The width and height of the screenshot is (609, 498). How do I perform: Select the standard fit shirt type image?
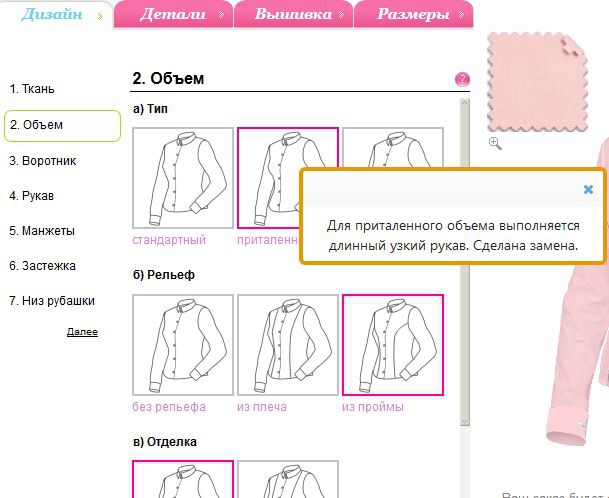coord(183,178)
